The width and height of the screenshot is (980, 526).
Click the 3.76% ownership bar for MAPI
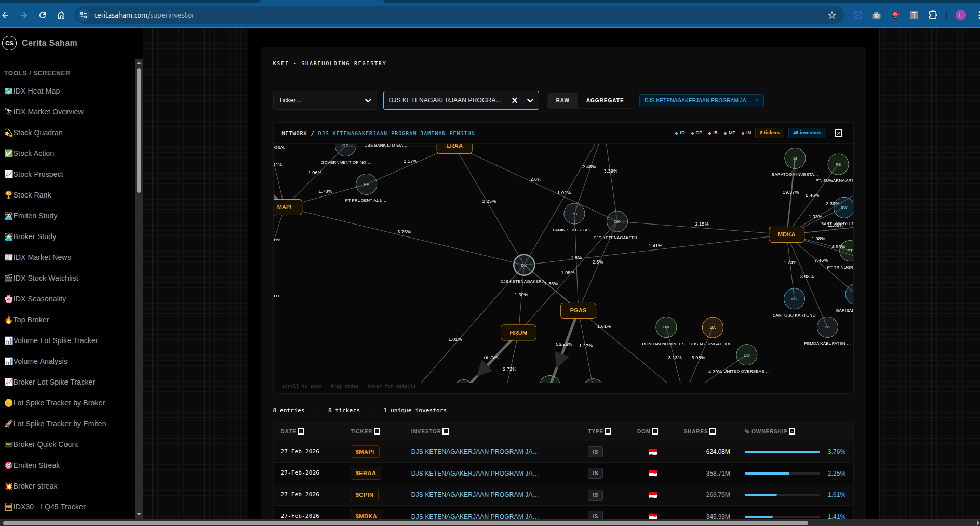[782, 452]
